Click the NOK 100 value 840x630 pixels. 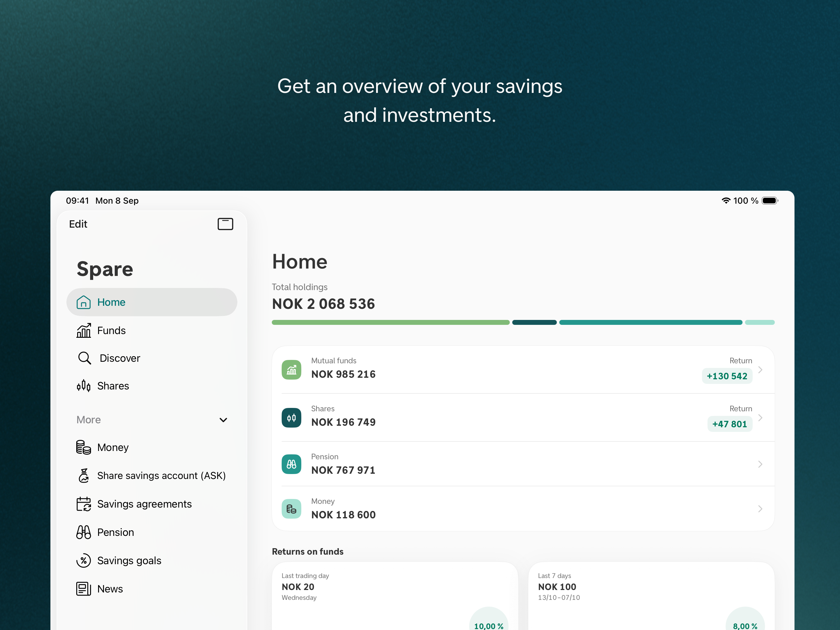(x=557, y=587)
